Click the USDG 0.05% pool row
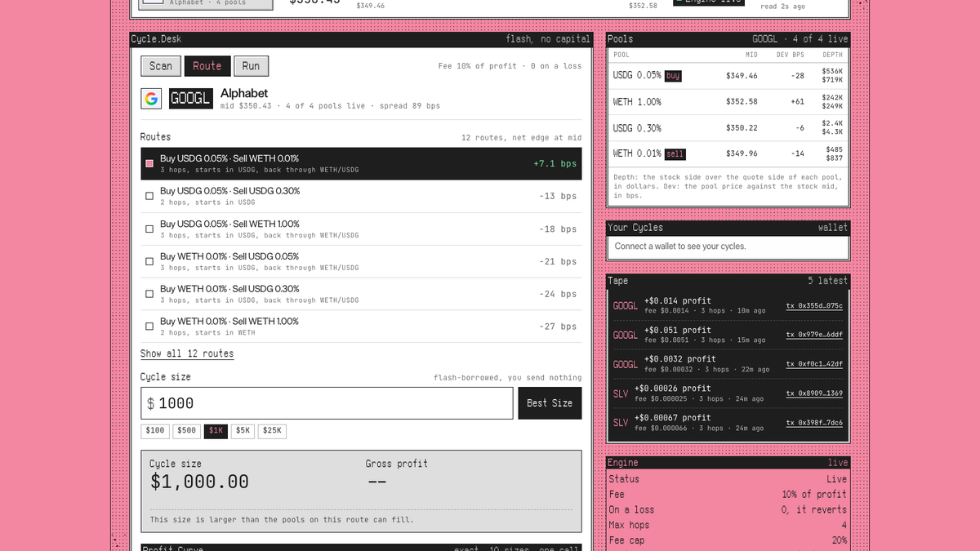The width and height of the screenshot is (980, 551). 728,76
